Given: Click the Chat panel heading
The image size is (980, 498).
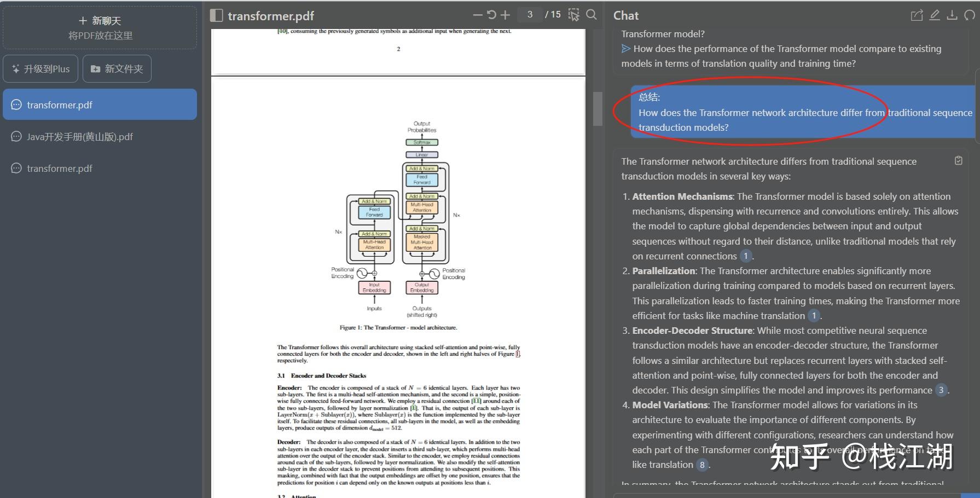Looking at the screenshot, I should (x=626, y=15).
